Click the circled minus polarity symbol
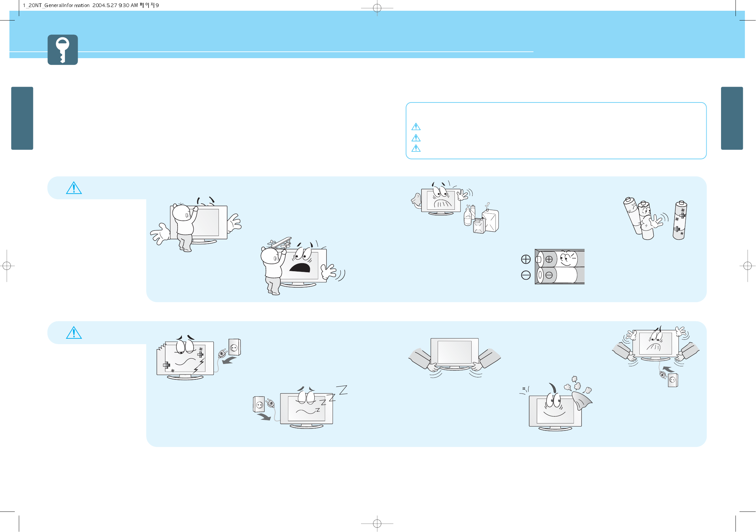Image resolution: width=756 pixels, height=532 pixels. 526,275
